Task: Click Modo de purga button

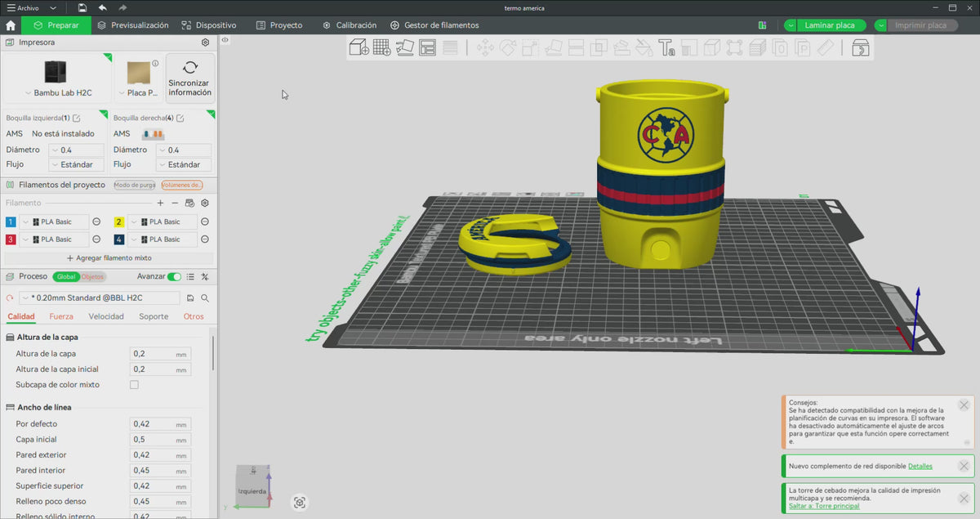Action: pyautogui.click(x=135, y=185)
